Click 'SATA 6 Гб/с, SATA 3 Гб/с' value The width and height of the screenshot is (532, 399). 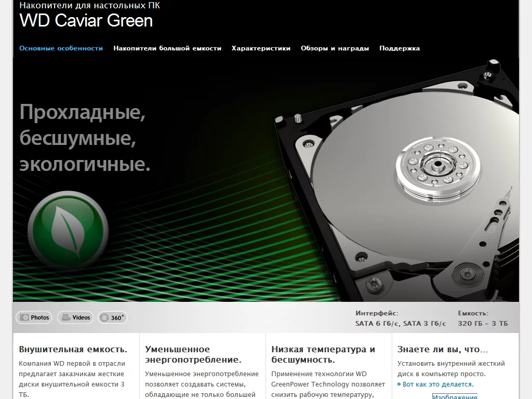pos(401,323)
